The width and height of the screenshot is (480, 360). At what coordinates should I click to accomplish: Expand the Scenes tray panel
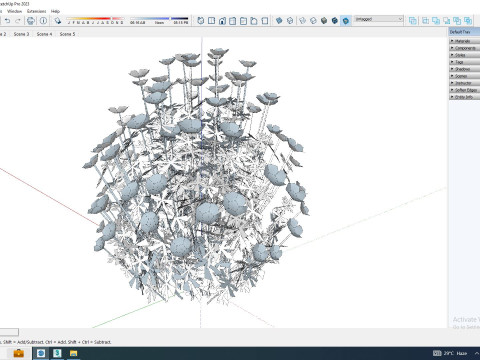465,76
